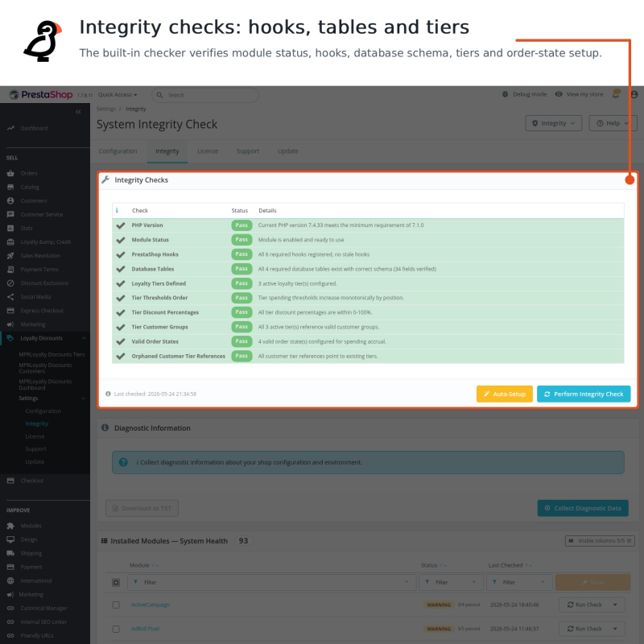Click the Debug mode bug icon
644x644 pixels.
pos(506,94)
